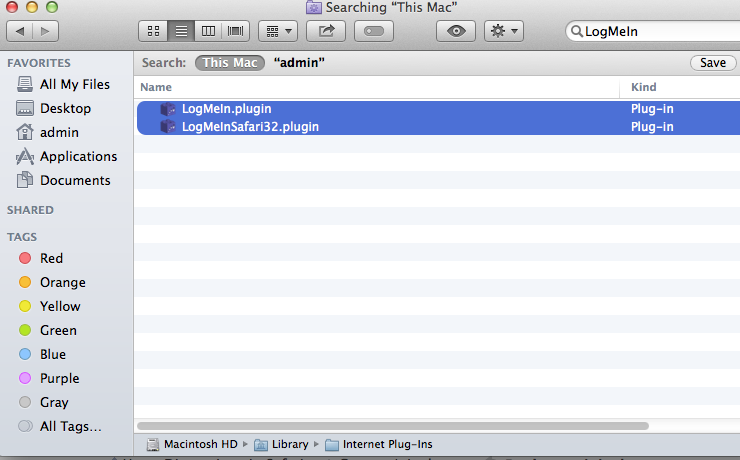Sort results by Kind column
This screenshot has height=460, width=740.
tap(680, 87)
